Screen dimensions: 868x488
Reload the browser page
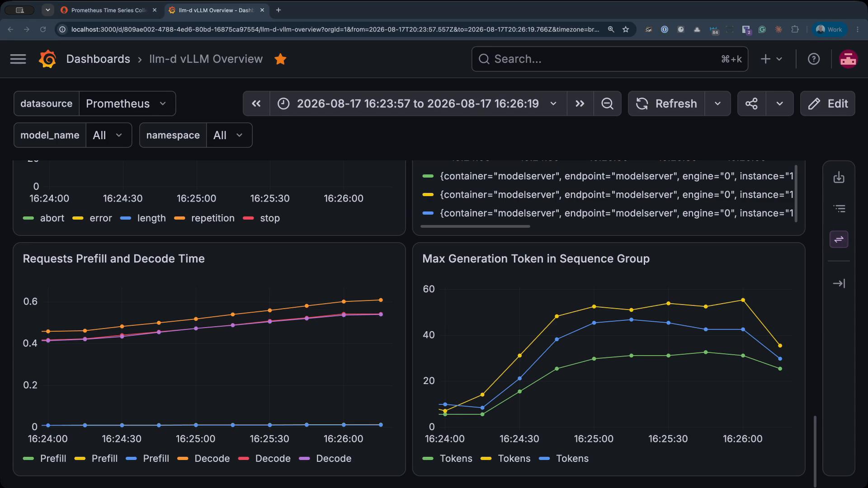[43, 29]
